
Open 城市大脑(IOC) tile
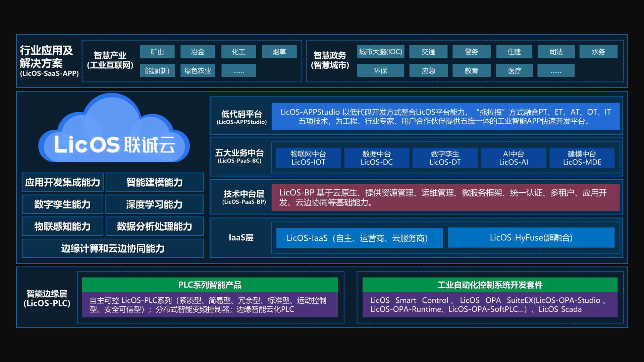pos(380,52)
